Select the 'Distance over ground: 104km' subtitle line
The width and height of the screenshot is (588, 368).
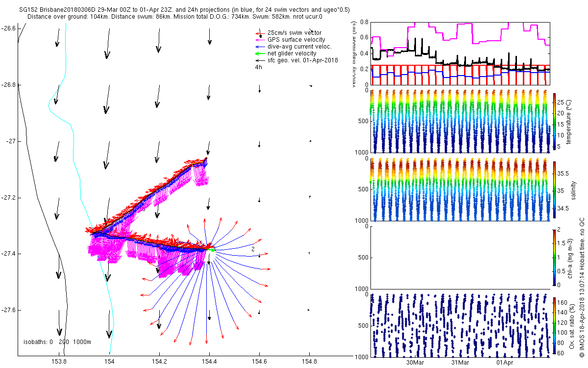coord(175,17)
